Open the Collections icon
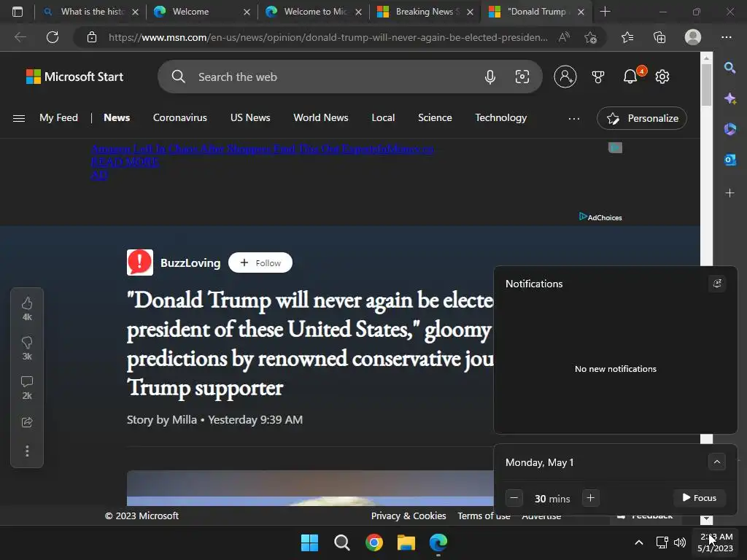 coord(659,37)
